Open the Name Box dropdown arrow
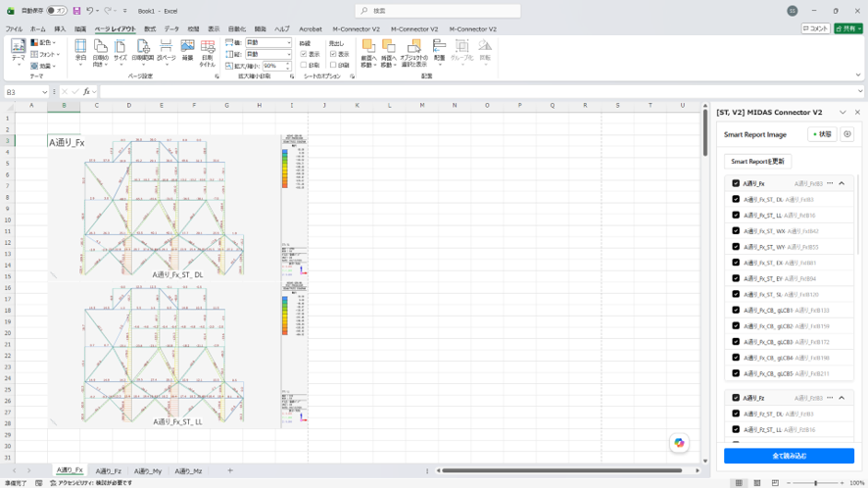 point(44,92)
